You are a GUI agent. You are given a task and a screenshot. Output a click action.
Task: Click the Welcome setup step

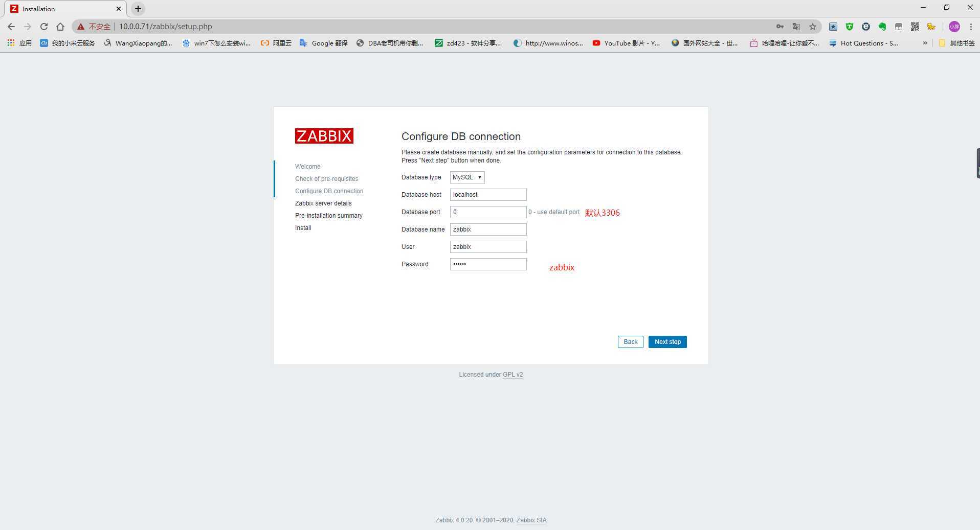(x=307, y=167)
